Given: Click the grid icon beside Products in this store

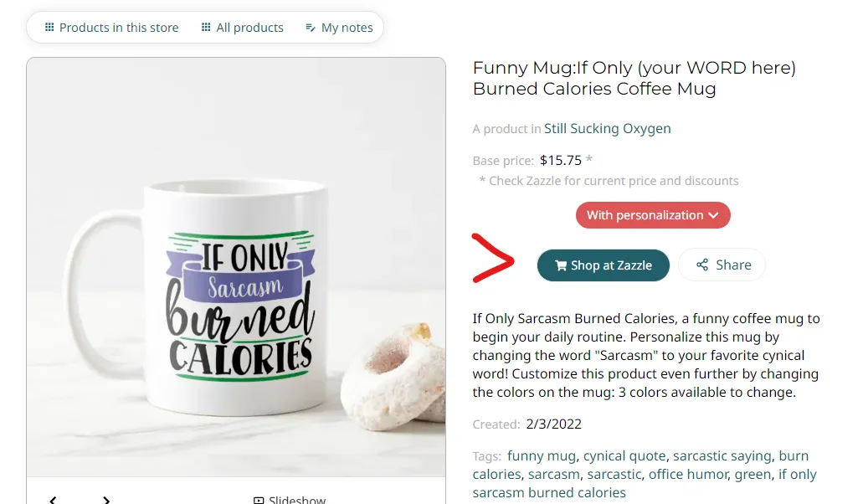Looking at the screenshot, I should tap(49, 27).
